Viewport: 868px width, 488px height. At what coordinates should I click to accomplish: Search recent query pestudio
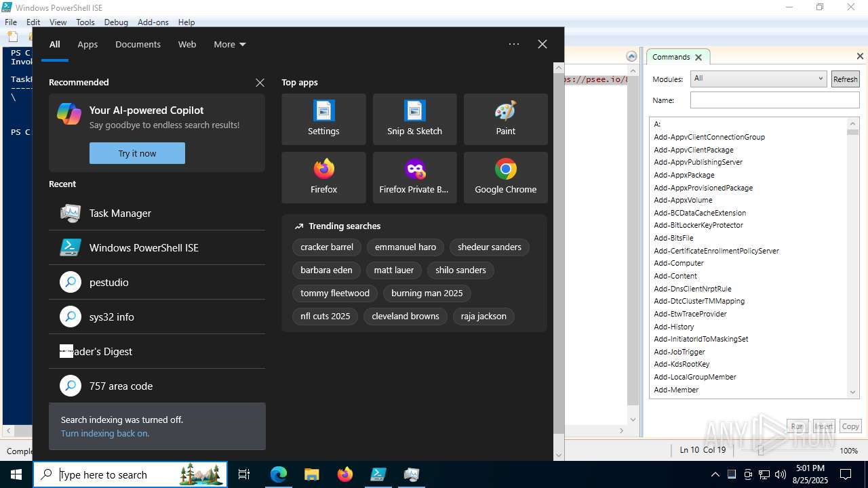click(x=157, y=282)
